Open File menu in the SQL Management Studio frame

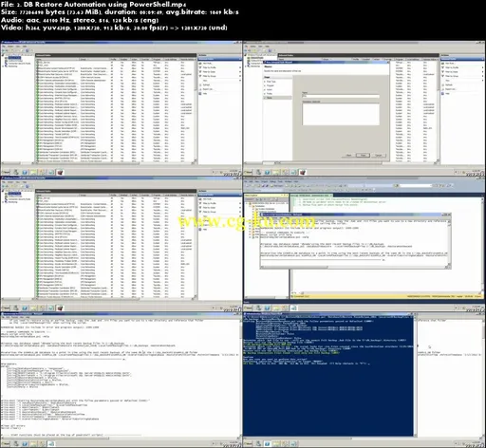pos(246,181)
